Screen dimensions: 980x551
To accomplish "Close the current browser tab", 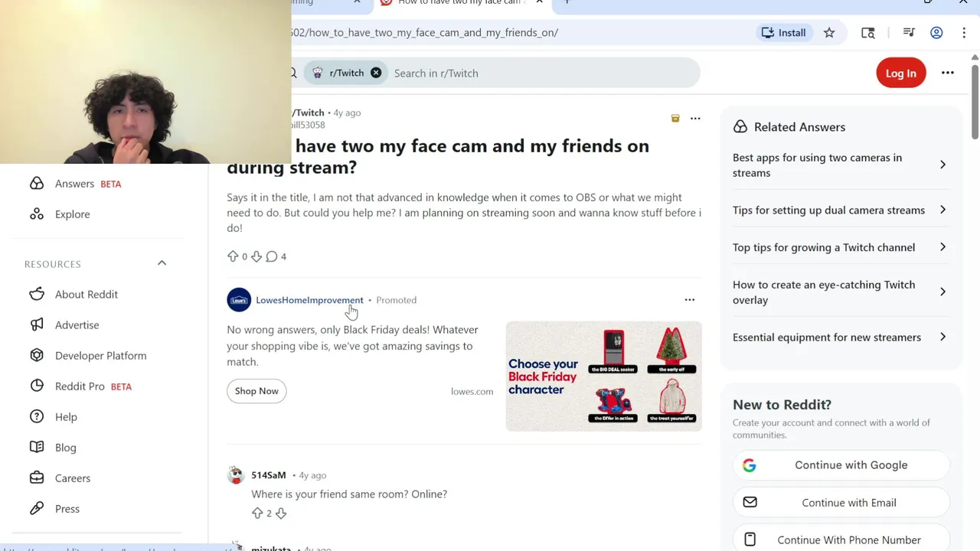I will 539,2.
